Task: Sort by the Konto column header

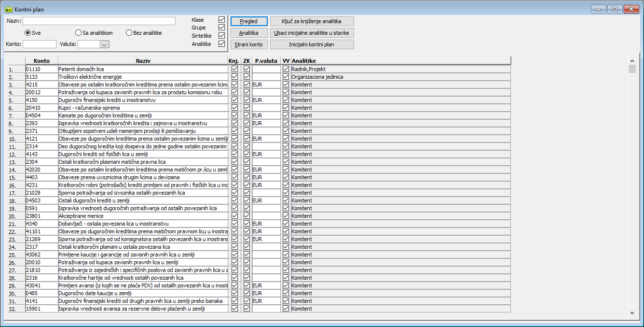Action: (41, 61)
